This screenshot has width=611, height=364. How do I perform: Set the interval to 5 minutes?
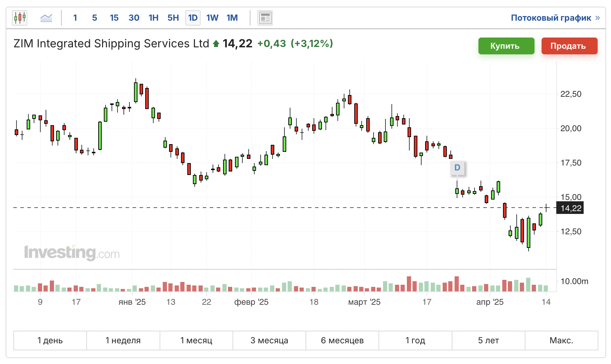tap(95, 18)
